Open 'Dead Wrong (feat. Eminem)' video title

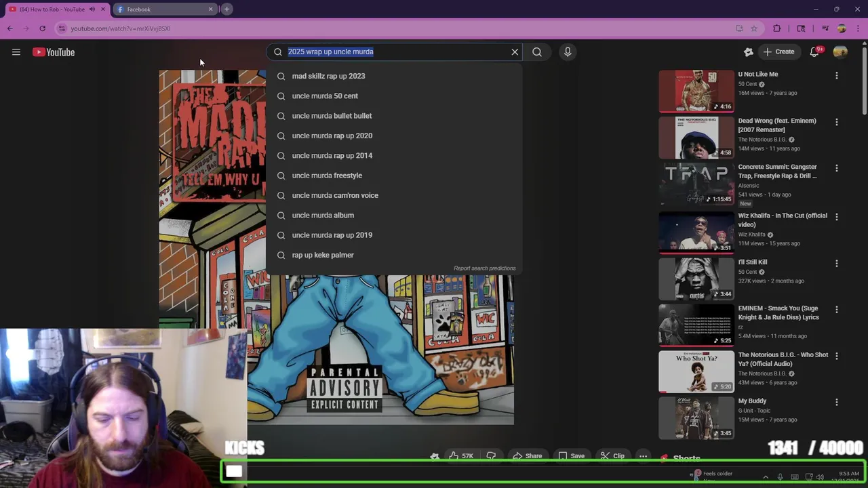pyautogui.click(x=777, y=125)
